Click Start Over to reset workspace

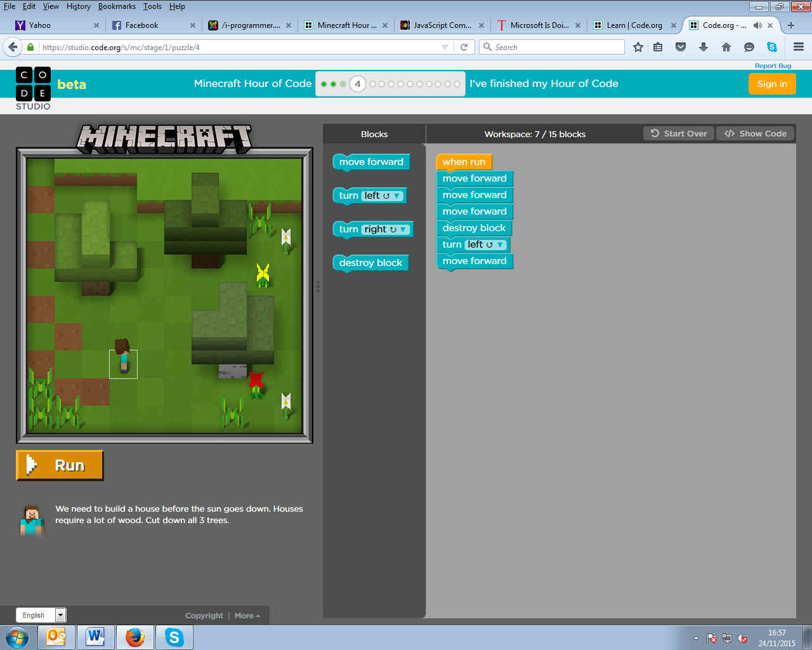679,133
